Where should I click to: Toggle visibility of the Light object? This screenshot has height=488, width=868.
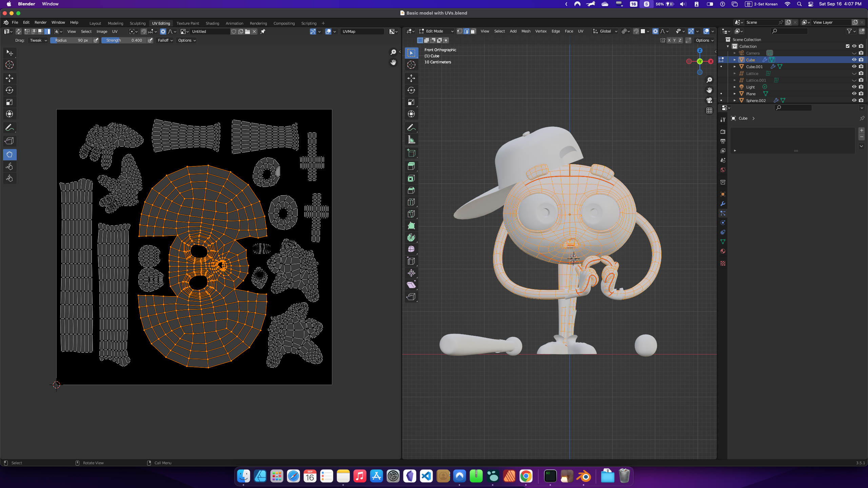[854, 87]
